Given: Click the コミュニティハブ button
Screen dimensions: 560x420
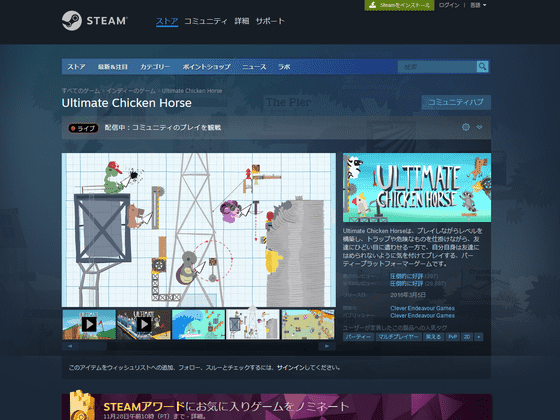Looking at the screenshot, I should coord(456,102).
